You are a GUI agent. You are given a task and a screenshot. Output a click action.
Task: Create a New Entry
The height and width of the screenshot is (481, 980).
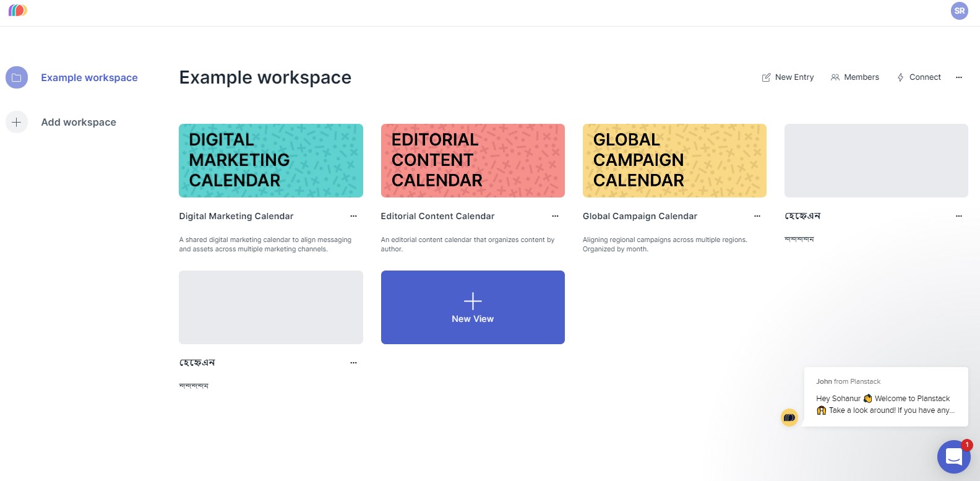788,77
